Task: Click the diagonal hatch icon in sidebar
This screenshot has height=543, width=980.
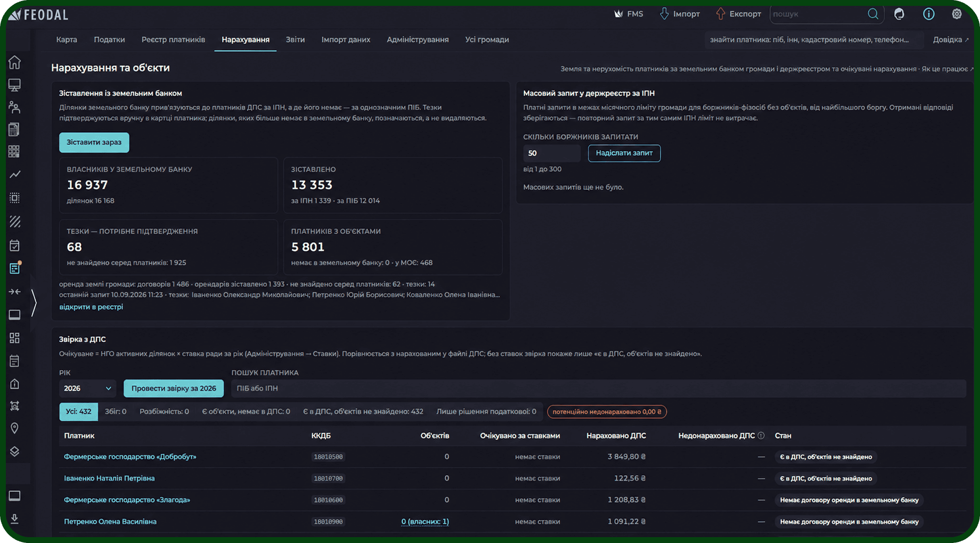Action: click(15, 221)
